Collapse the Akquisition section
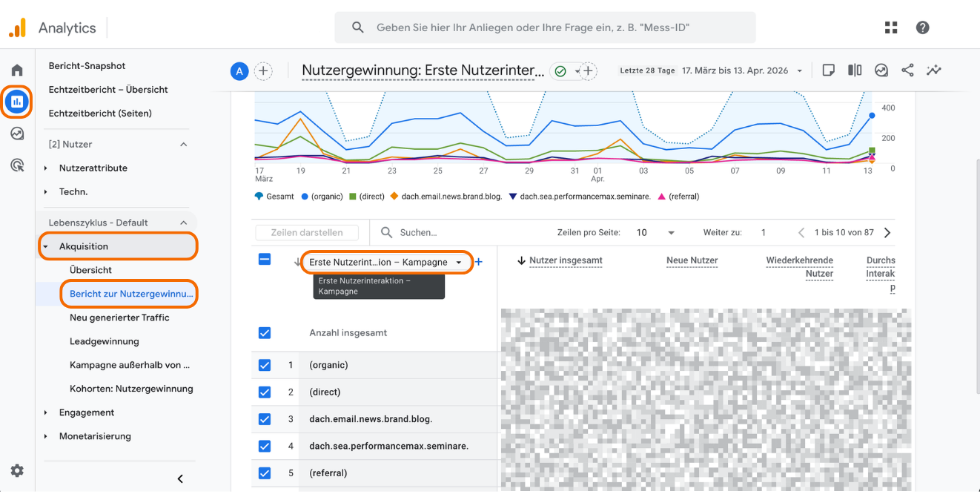This screenshot has width=980, height=500. pyautogui.click(x=45, y=247)
